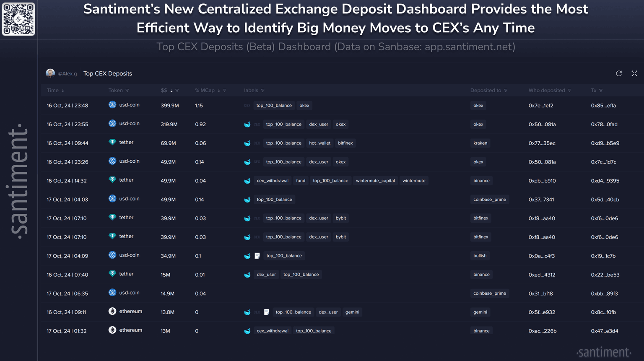Click the dashboard refresh icon
Image resolution: width=644 pixels, height=361 pixels.
[x=618, y=73]
